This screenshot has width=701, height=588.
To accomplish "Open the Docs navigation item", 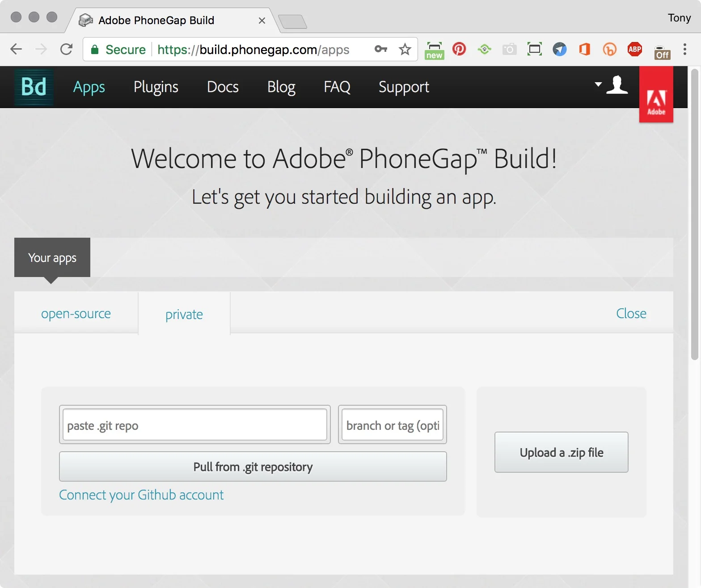I will pyautogui.click(x=223, y=87).
